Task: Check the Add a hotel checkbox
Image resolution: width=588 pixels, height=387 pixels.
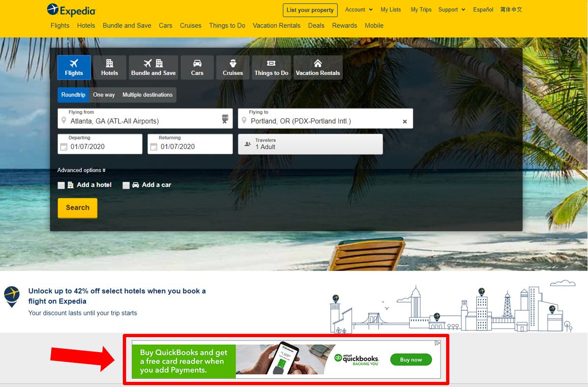Action: pyautogui.click(x=61, y=185)
